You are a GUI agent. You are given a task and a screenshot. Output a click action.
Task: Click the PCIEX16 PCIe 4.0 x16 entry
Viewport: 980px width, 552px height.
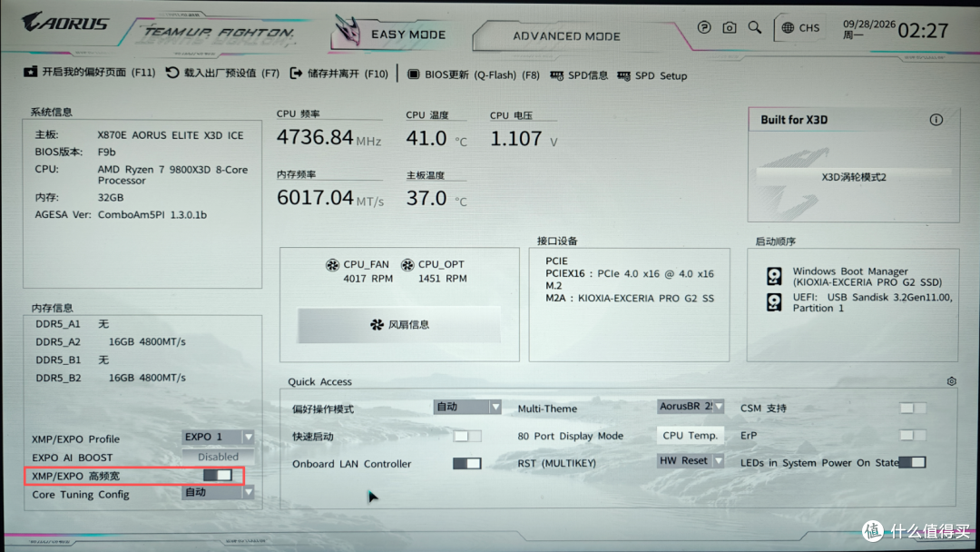click(630, 274)
